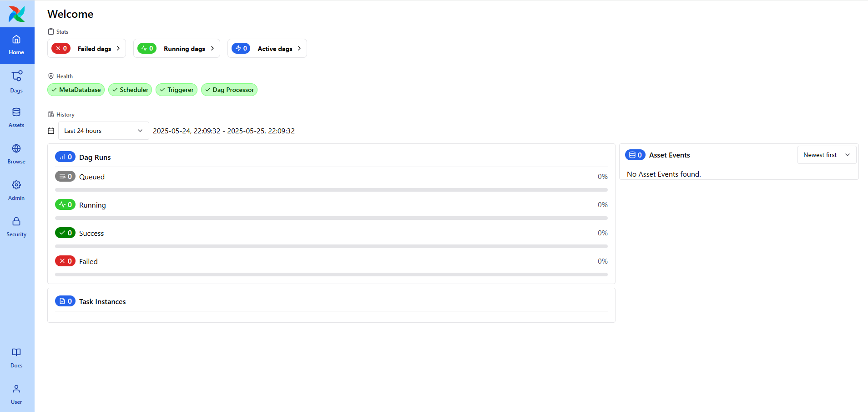Click the MetaDatabase health indicator

[76, 90]
